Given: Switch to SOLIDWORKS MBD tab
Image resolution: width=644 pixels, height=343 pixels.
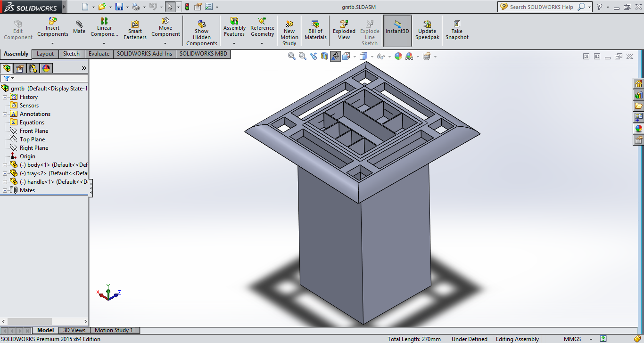Looking at the screenshot, I should (x=203, y=54).
